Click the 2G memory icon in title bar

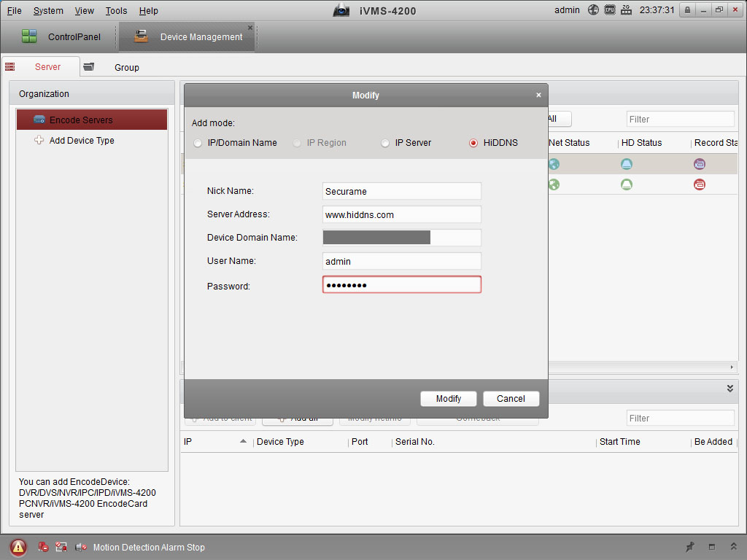tap(627, 10)
